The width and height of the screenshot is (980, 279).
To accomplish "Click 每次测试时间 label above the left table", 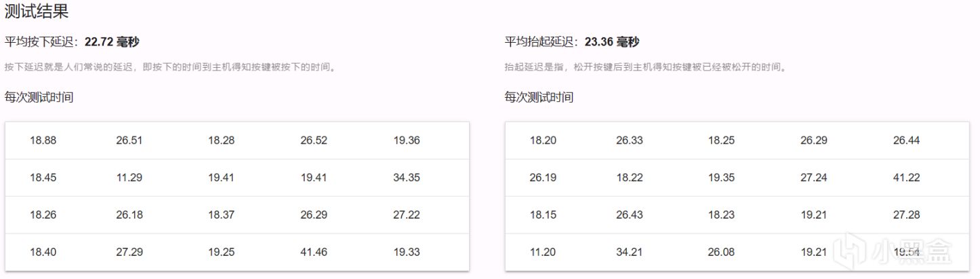I will tap(39, 97).
